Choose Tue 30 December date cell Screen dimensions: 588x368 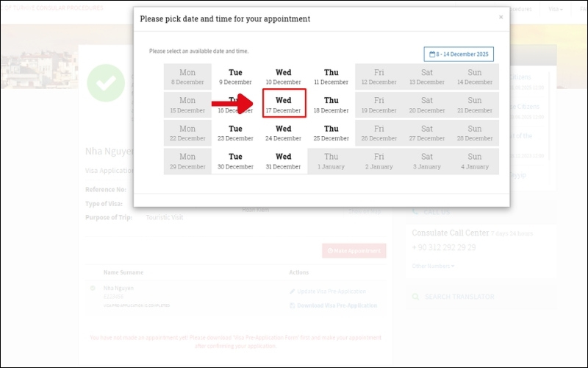pyautogui.click(x=235, y=161)
